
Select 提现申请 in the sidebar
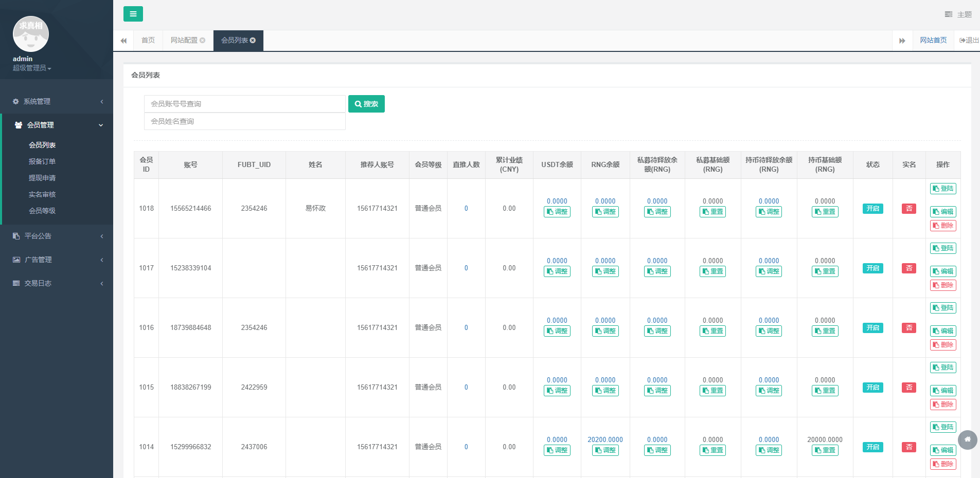[x=42, y=178]
